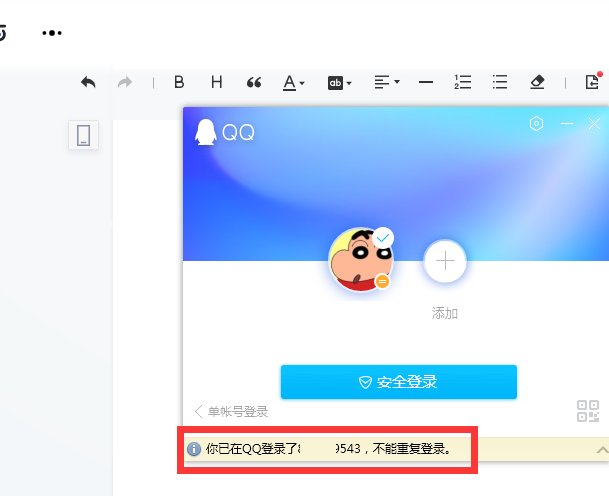Apply heading style with H icon

(x=217, y=82)
